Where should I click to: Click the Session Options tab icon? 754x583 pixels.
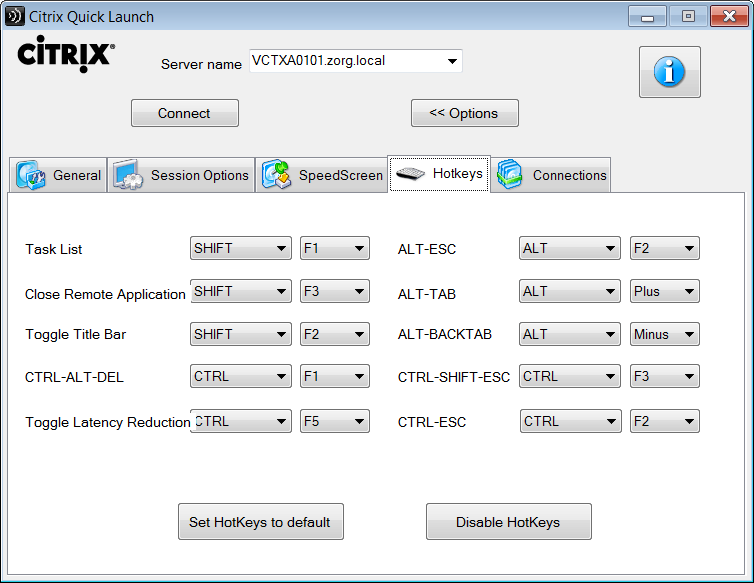tap(129, 175)
